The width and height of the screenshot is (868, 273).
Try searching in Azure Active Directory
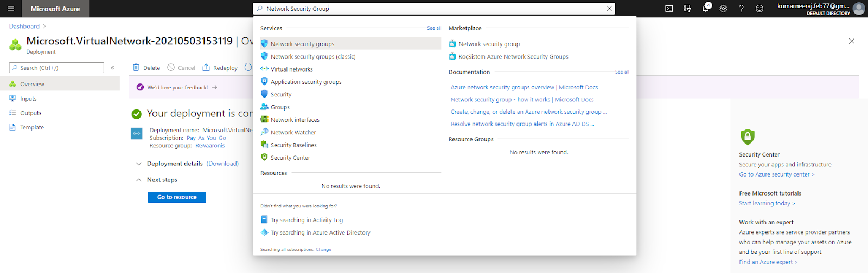pyautogui.click(x=320, y=232)
